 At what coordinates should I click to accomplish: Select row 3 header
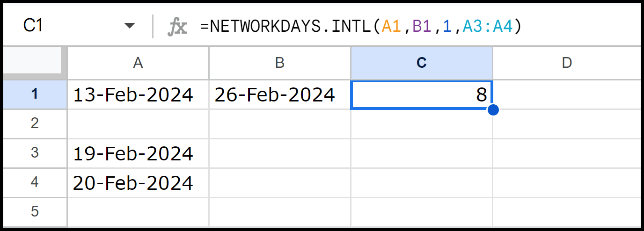pyautogui.click(x=35, y=153)
